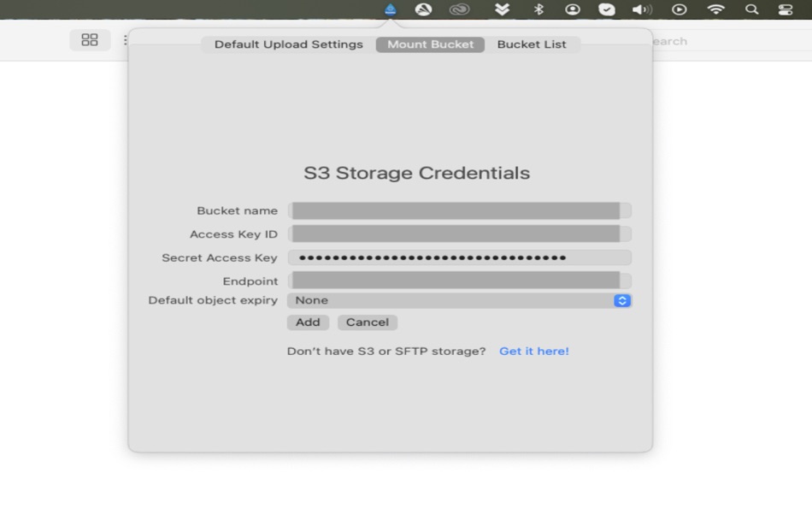Click the circular play menu bar icon
Image resolution: width=812 pixels, height=508 pixels.
(679, 10)
